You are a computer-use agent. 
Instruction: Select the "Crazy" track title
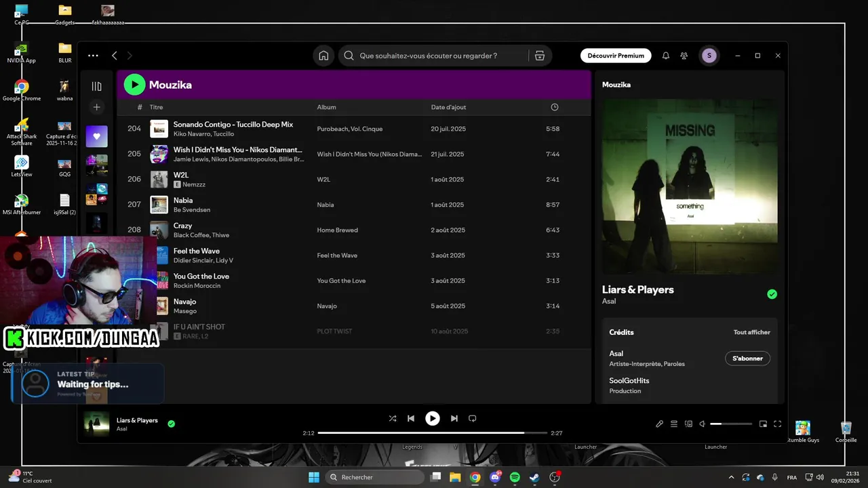click(182, 226)
